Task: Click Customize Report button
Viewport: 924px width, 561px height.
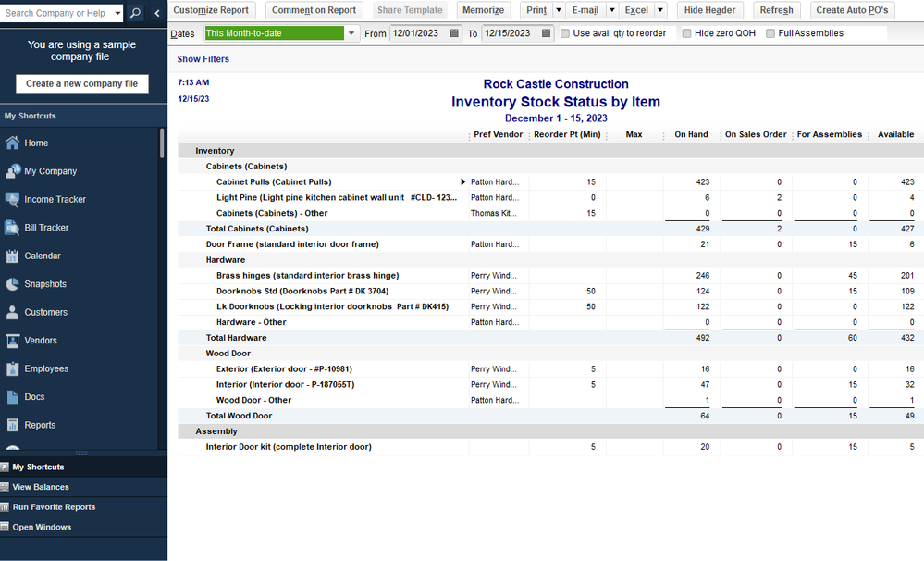Action: pos(211,10)
